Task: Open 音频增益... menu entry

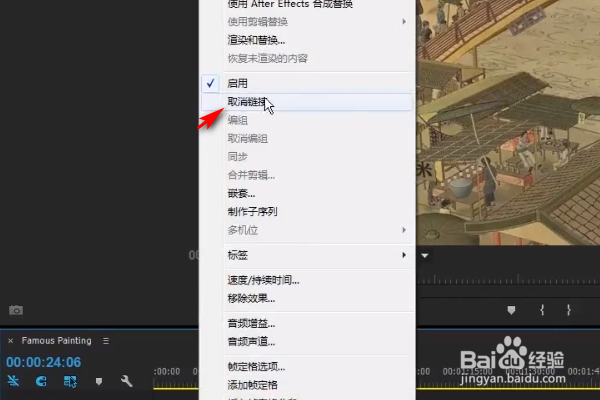Action: coord(307,324)
